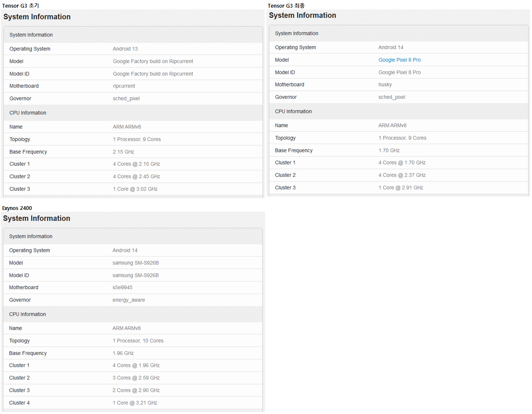Image resolution: width=532 pixels, height=414 pixels.
Task: Click 'Google Factory build on Ripcurrent' Model value
Action: click(153, 61)
